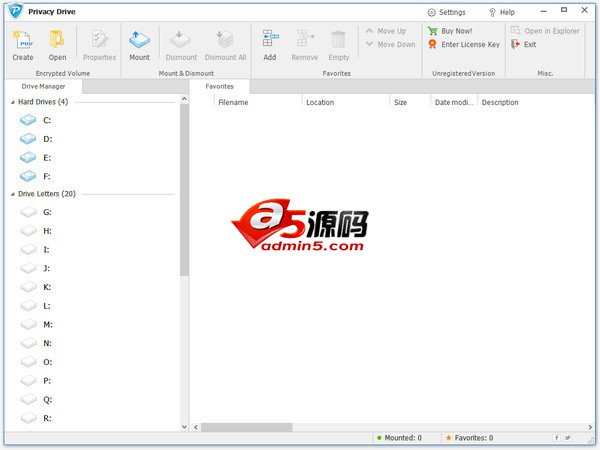Screen dimensions: 600x450
Task: Select drive letter L:
Action: (35, 306)
